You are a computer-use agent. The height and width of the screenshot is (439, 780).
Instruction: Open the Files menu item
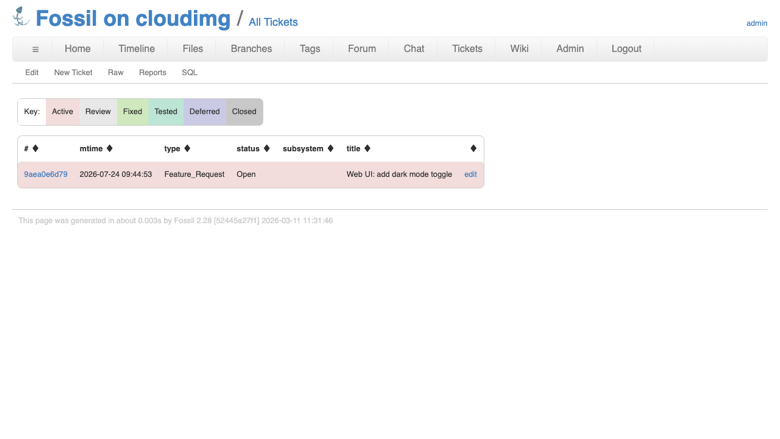tap(193, 49)
